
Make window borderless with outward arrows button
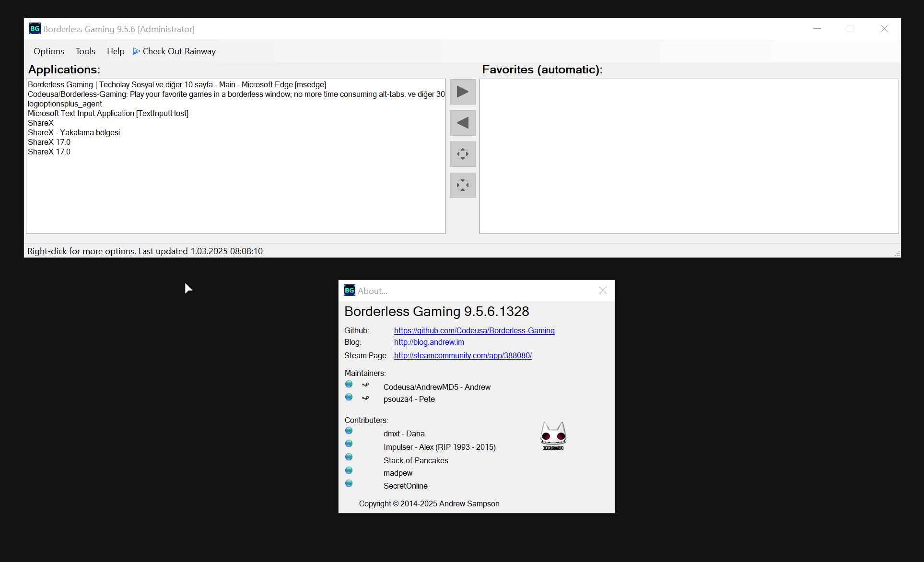click(462, 154)
